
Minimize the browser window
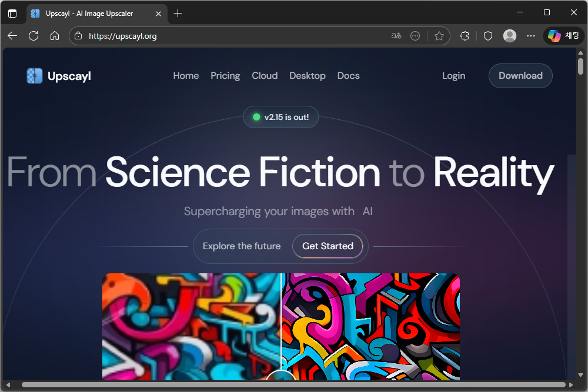pos(520,12)
